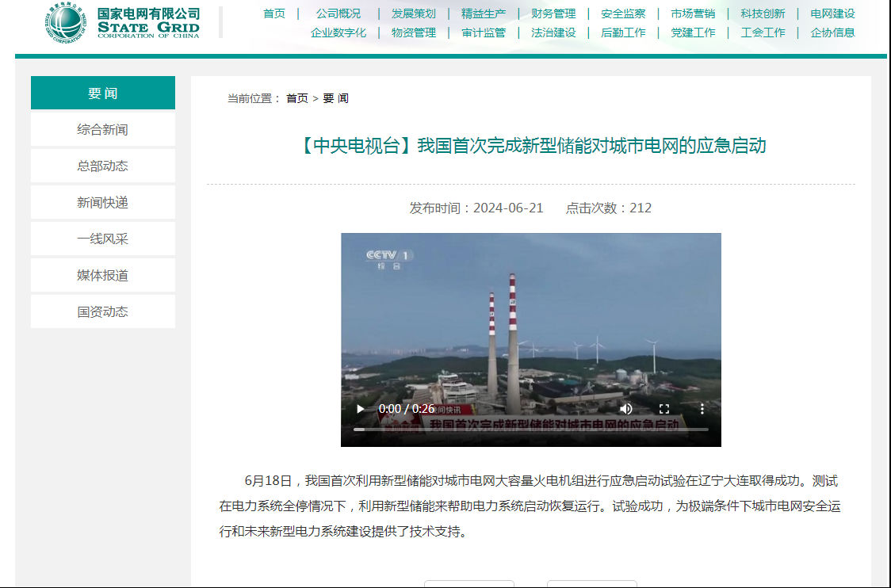Go to 发展策划 section
Image resolution: width=891 pixels, height=588 pixels.
pos(414,13)
